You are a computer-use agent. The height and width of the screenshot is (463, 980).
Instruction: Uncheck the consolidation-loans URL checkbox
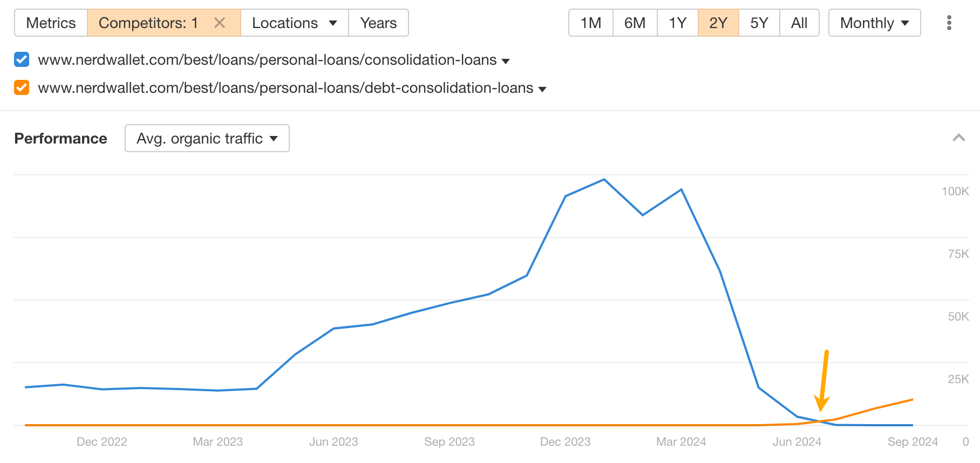[21, 59]
